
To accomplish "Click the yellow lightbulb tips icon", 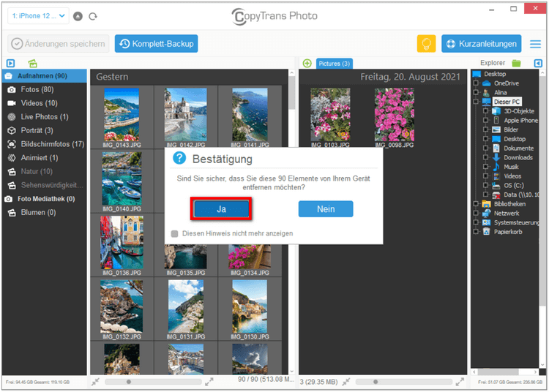I will coord(426,44).
